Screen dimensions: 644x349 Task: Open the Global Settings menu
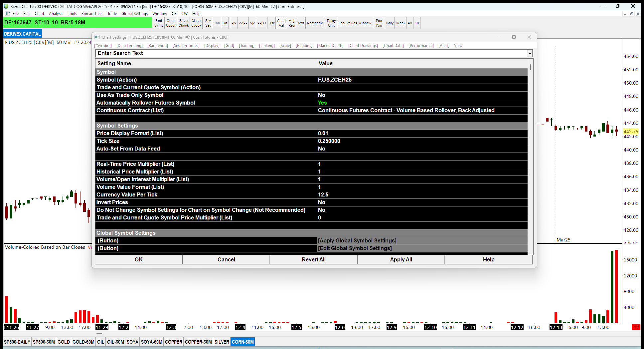[x=134, y=14]
